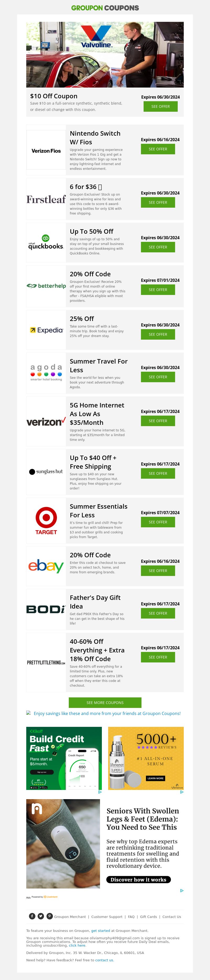The image size is (210, 980).
Task: Click the Groupon Coupons header logo
Action: pos(105,8)
